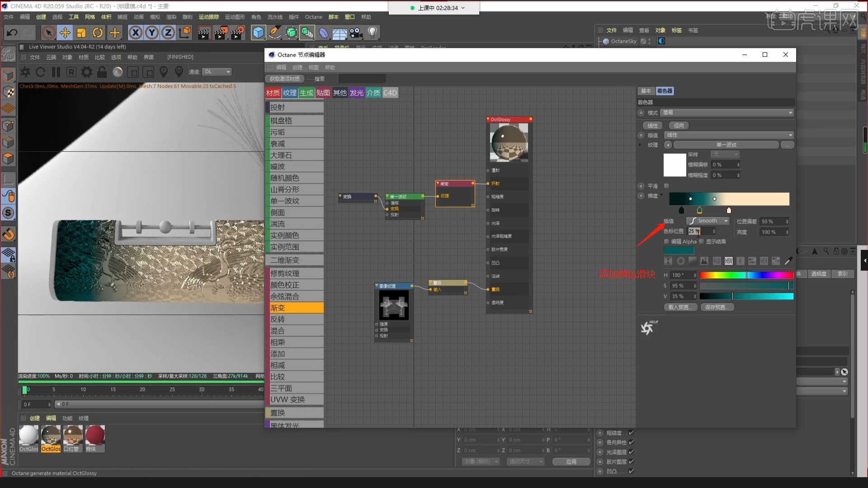Switch color chooser to RGB mode
This screenshot has height=488, width=868.
point(717,261)
